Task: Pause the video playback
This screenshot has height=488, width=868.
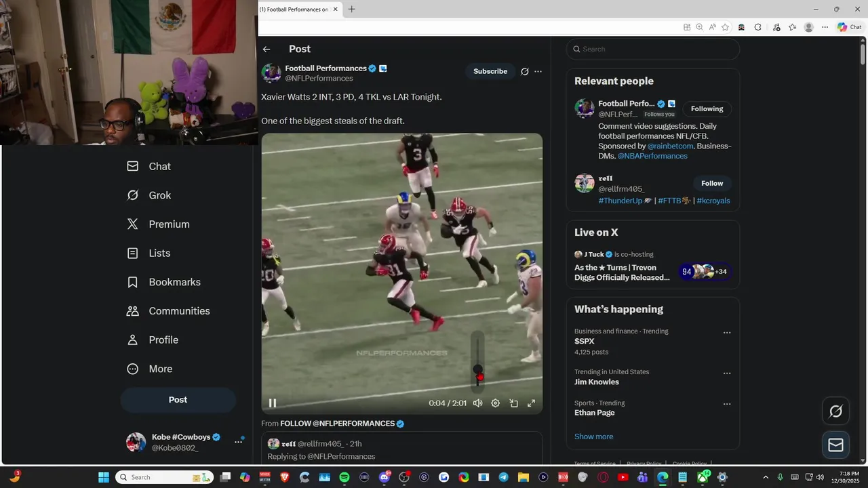Action: (x=273, y=403)
